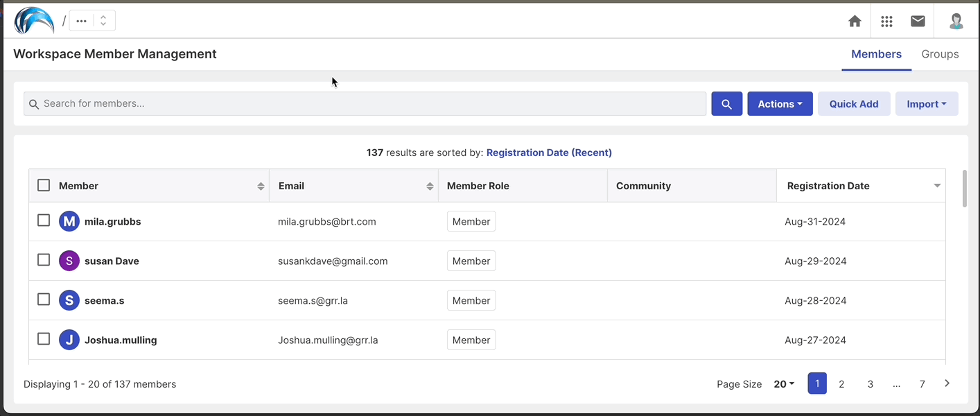This screenshot has height=416, width=980.
Task: Check seema.s's row checkbox
Action: point(44,299)
